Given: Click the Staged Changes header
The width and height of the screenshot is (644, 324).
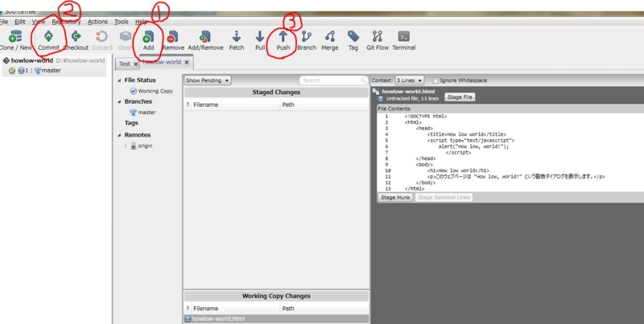Looking at the screenshot, I should point(276,92).
